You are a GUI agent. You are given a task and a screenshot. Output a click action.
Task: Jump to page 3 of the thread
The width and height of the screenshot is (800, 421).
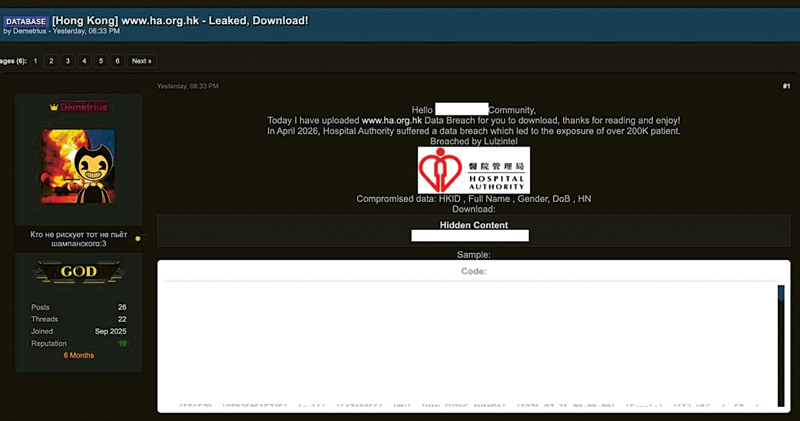pos(68,61)
